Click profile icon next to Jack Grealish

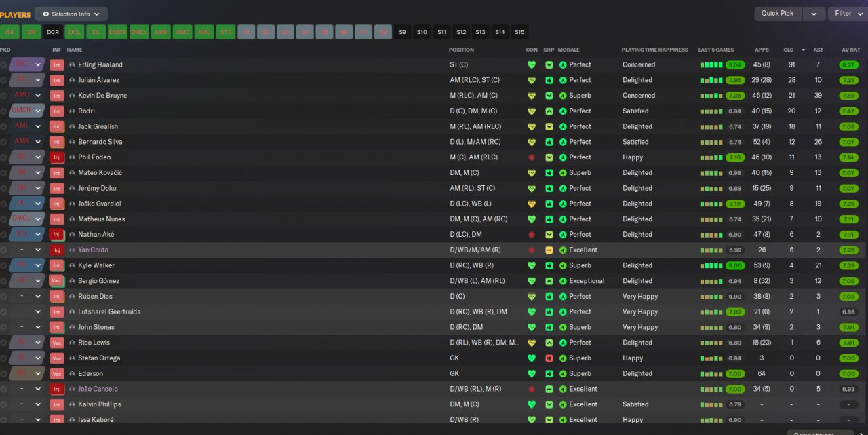tap(72, 127)
